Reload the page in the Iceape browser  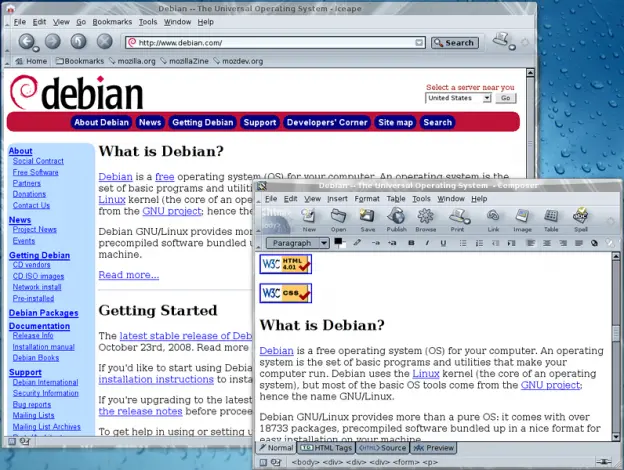point(78,41)
